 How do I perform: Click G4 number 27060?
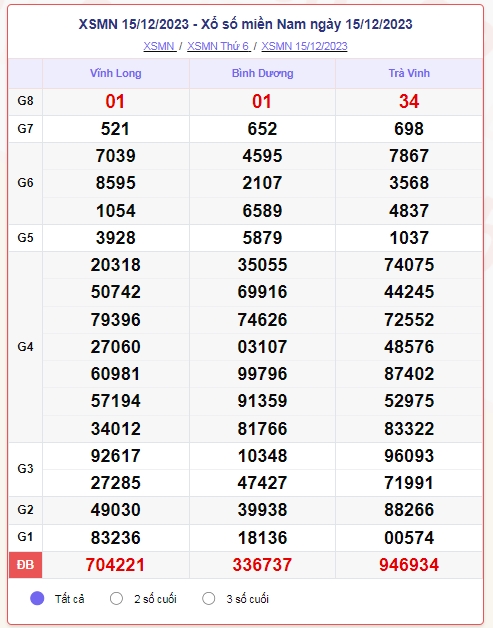[116, 347]
